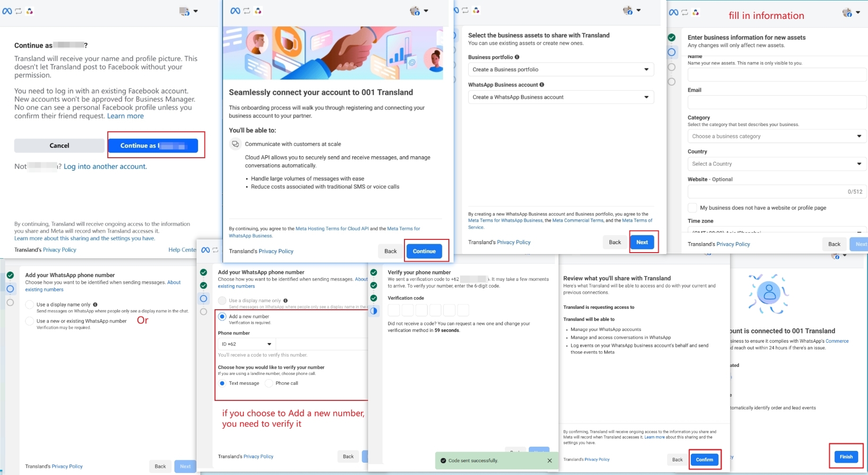The image size is (868, 475).
Task: Click info icon next to WhatsApp Business account label
Action: (x=542, y=85)
